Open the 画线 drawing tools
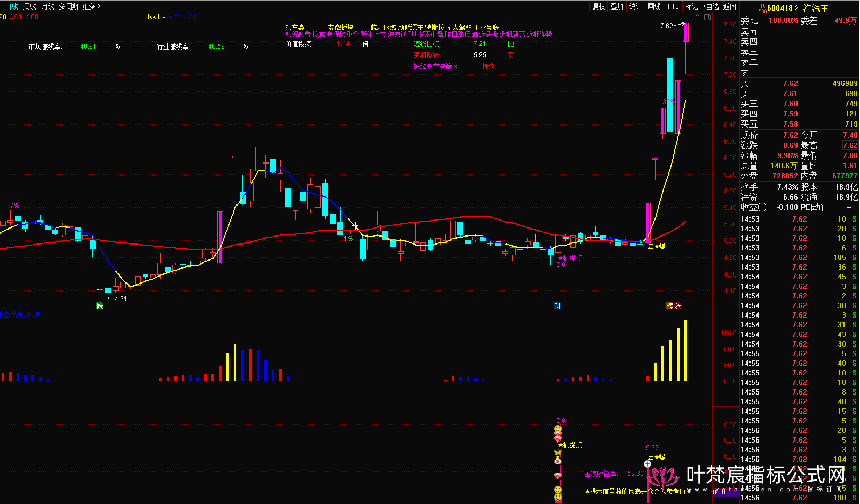This screenshot has height=504, width=860. coord(654,6)
